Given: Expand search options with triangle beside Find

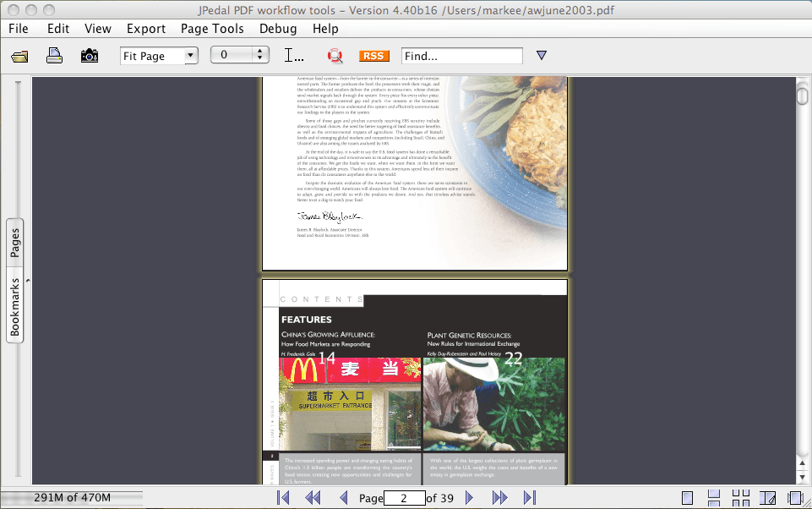Looking at the screenshot, I should (x=542, y=56).
